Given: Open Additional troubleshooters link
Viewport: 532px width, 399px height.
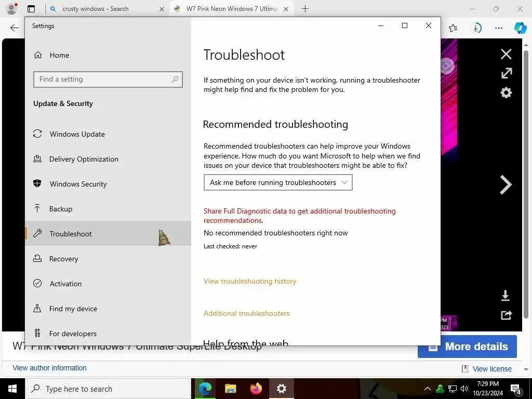Looking at the screenshot, I should tap(246, 313).
